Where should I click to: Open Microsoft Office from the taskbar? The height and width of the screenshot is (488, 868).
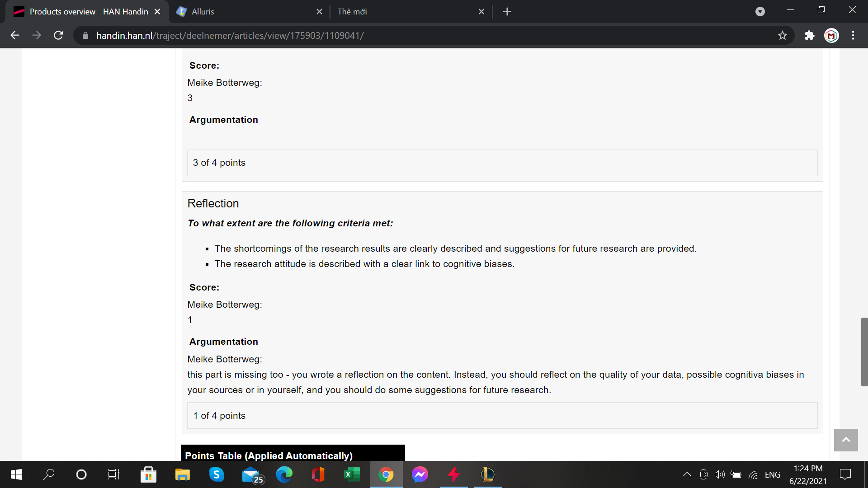pyautogui.click(x=318, y=474)
